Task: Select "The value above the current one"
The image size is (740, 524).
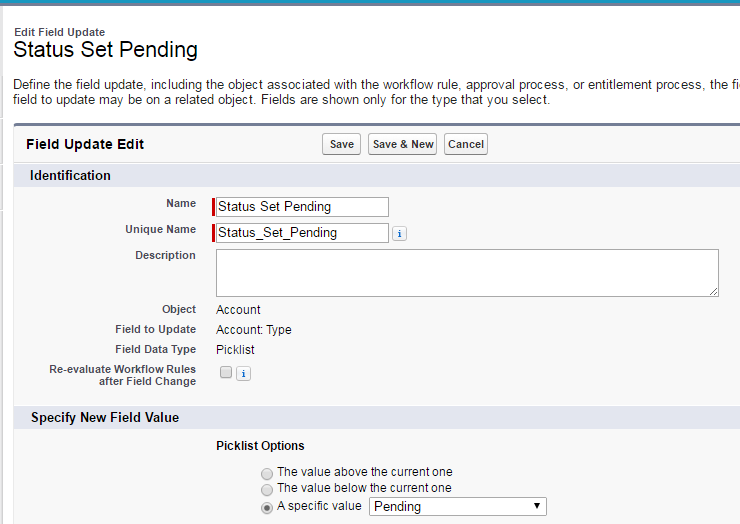Action: 266,473
